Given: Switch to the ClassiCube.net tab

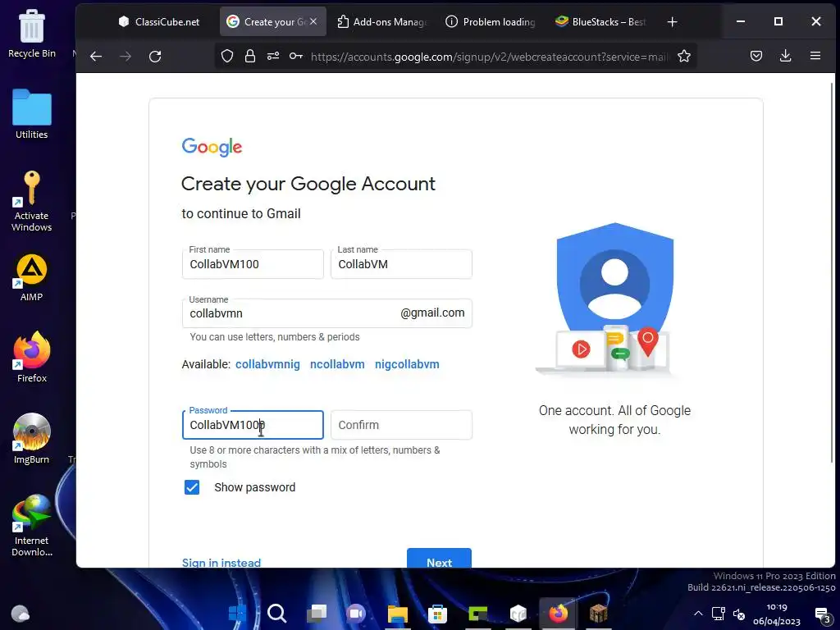Looking at the screenshot, I should tap(159, 22).
